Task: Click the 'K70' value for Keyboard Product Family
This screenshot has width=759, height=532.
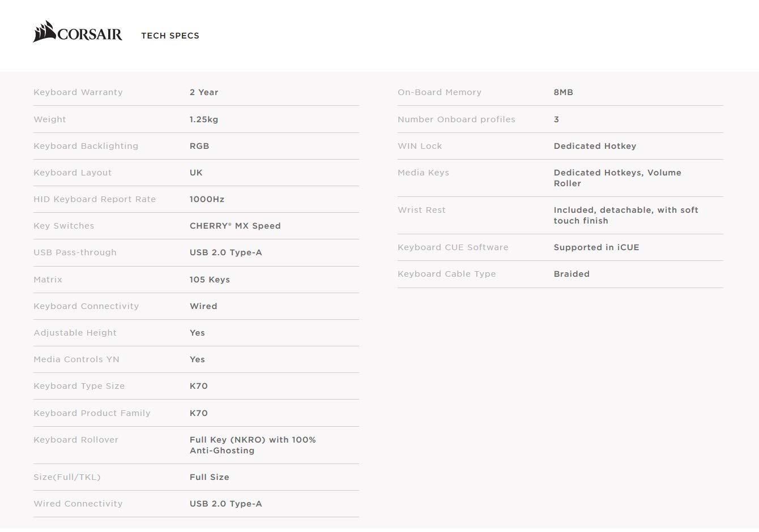Action: [199, 413]
